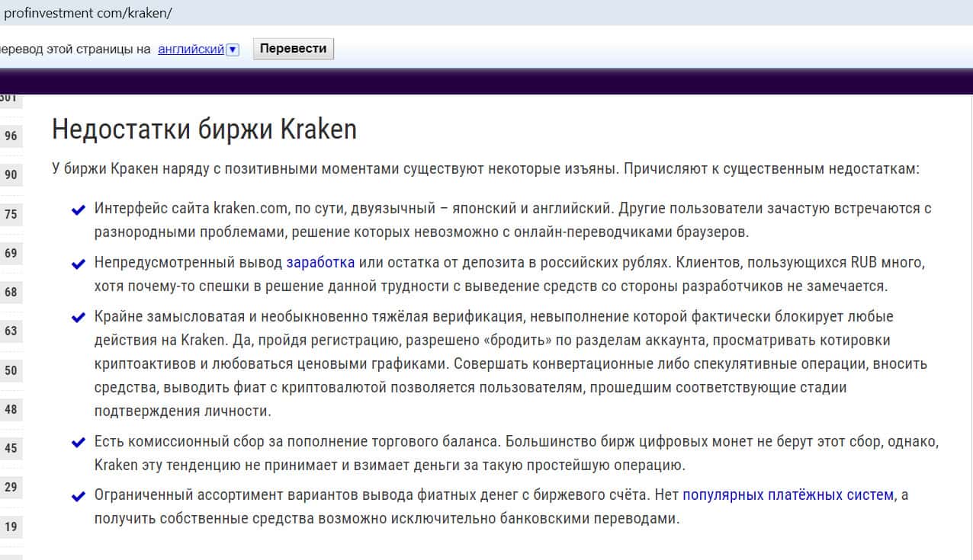
Task: Open the популярных платёжных систем link
Action: point(788,494)
